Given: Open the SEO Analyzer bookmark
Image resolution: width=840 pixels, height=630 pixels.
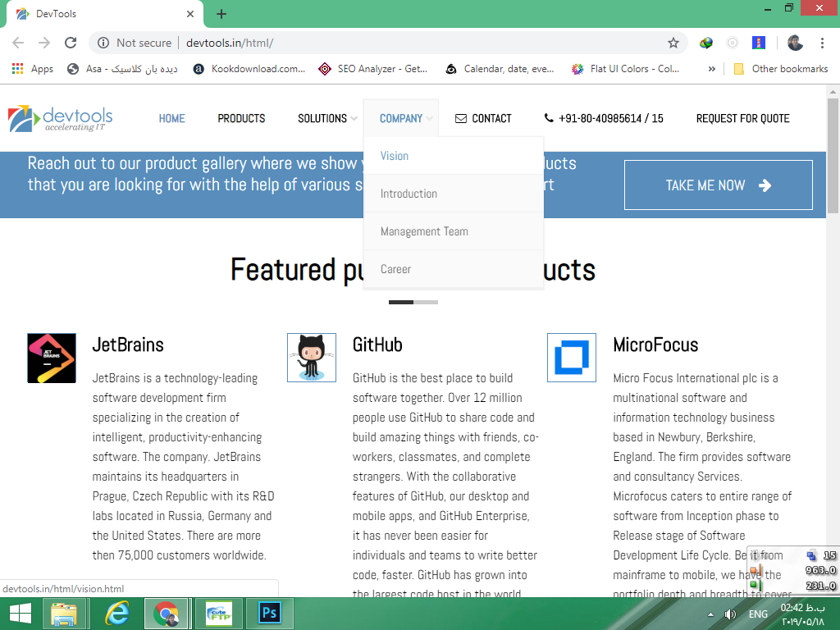Looking at the screenshot, I should tap(373, 69).
